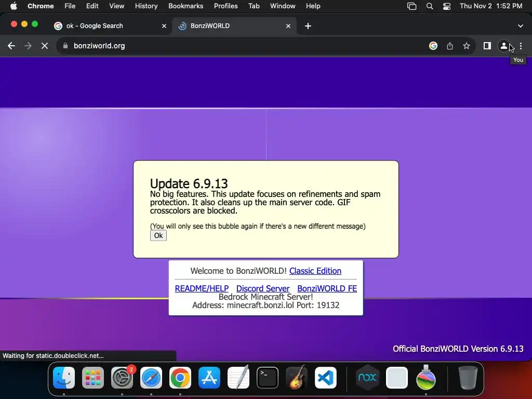532x399 pixels.
Task: Close the BonziWORLD tab
Action: coord(288,26)
